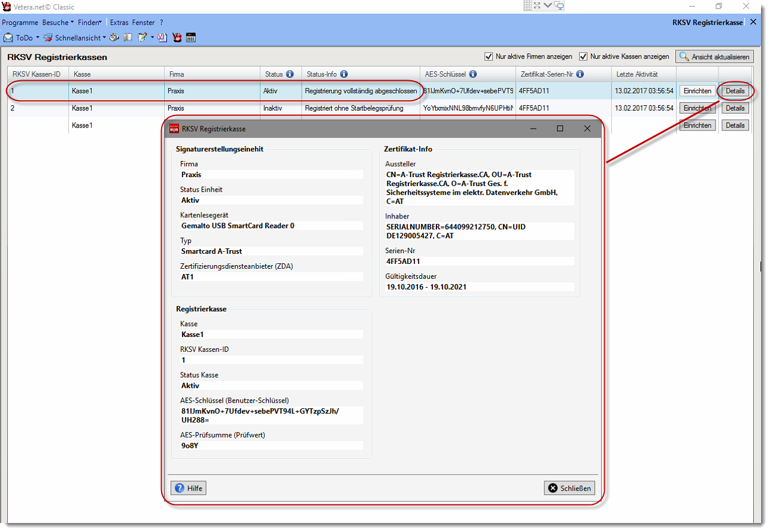Open the Extras menu
The height and width of the screenshot is (532, 770).
pos(119,22)
